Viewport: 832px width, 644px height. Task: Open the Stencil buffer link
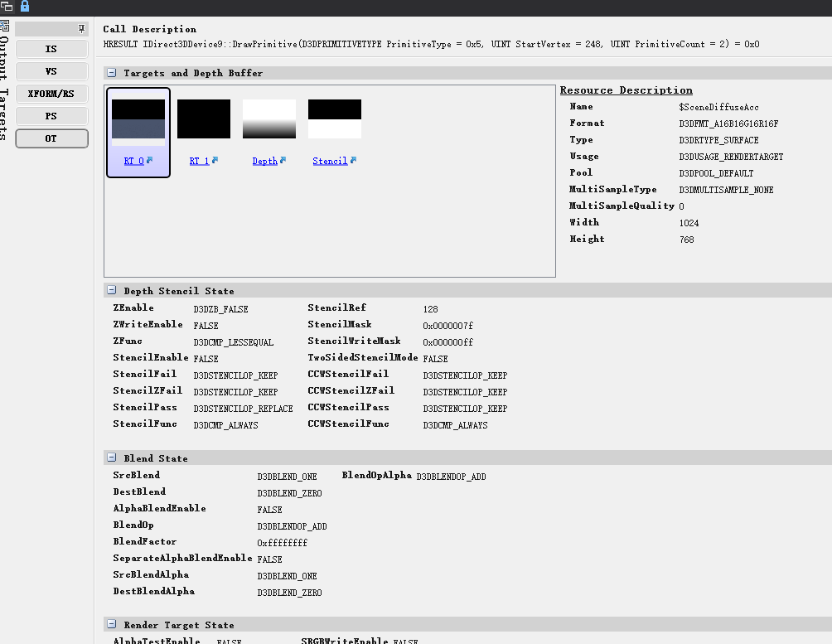(x=330, y=161)
